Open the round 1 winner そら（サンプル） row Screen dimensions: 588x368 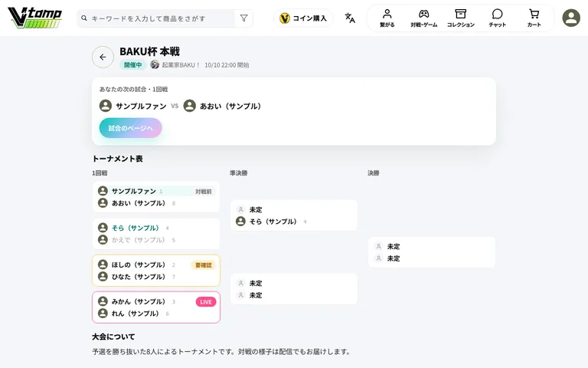point(155,228)
